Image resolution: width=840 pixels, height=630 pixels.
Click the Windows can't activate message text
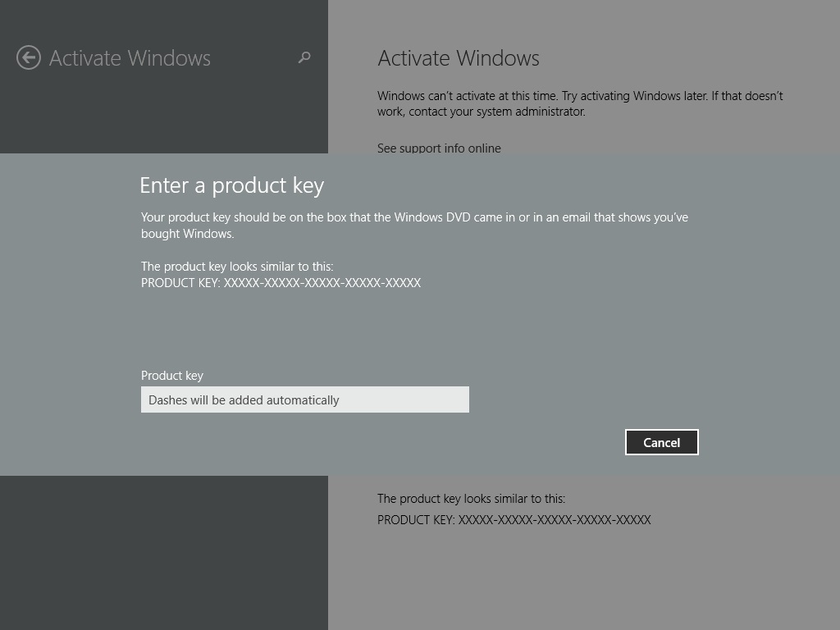[580, 103]
